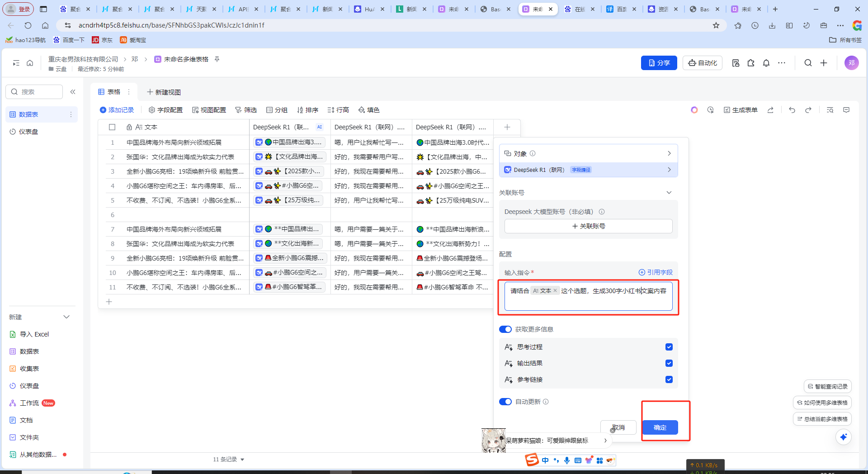The image size is (868, 474).
Task: Open the comments icon in toolbar
Action: (x=846, y=110)
